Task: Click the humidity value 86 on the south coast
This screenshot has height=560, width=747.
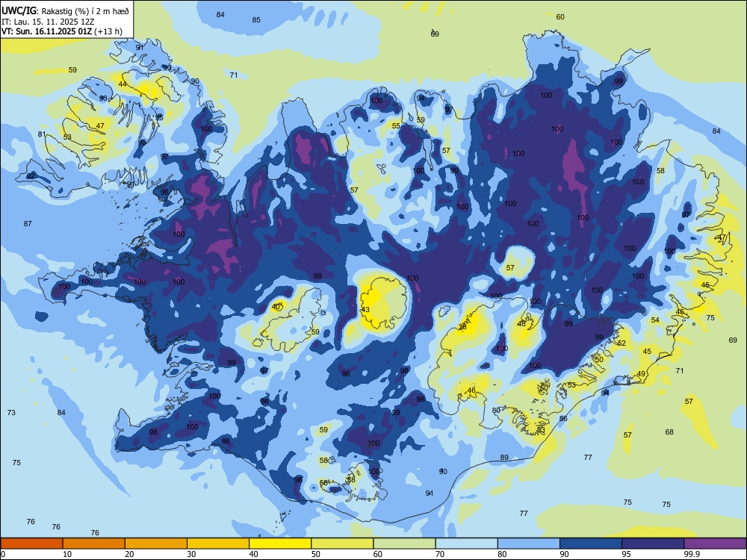Action: [563, 418]
